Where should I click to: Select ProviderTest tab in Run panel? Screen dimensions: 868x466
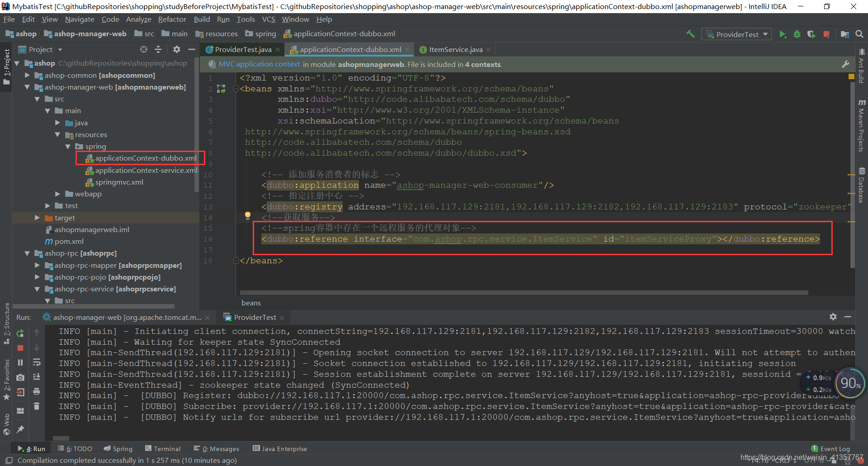point(255,317)
